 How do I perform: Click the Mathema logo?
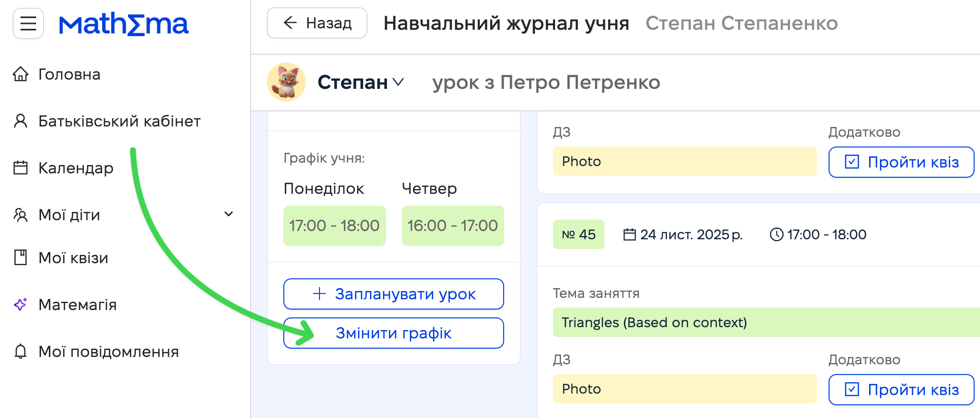pyautogui.click(x=124, y=24)
